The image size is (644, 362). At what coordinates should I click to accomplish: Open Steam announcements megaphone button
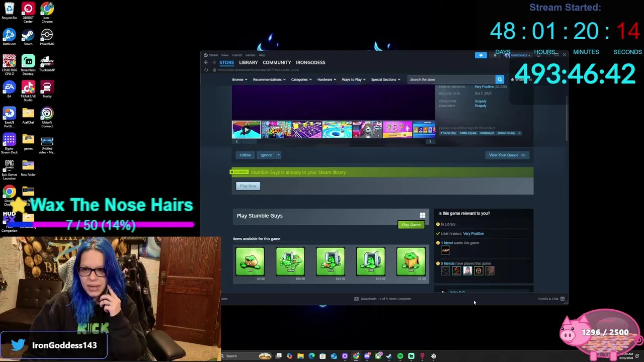(481, 55)
